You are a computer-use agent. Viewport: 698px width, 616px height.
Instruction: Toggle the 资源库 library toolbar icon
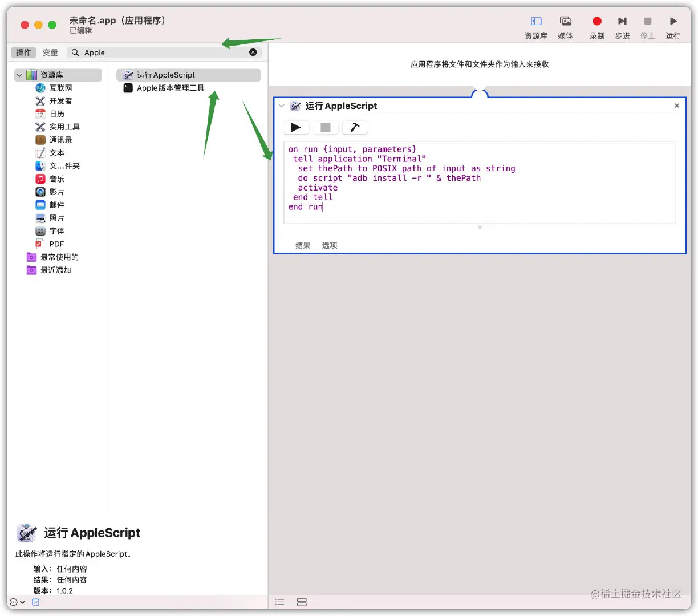(x=536, y=21)
